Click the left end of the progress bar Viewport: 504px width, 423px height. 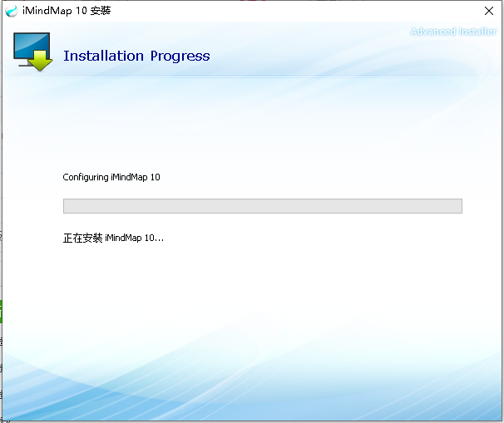pos(67,206)
